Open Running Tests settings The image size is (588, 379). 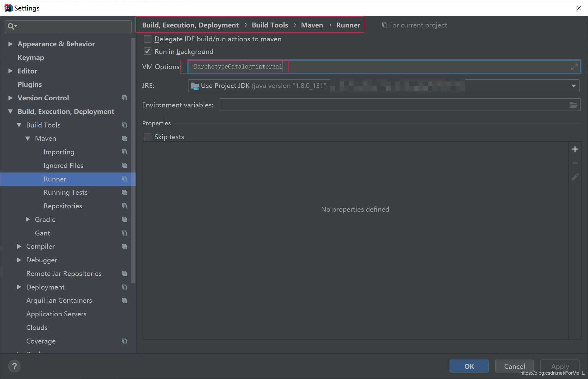pos(66,193)
